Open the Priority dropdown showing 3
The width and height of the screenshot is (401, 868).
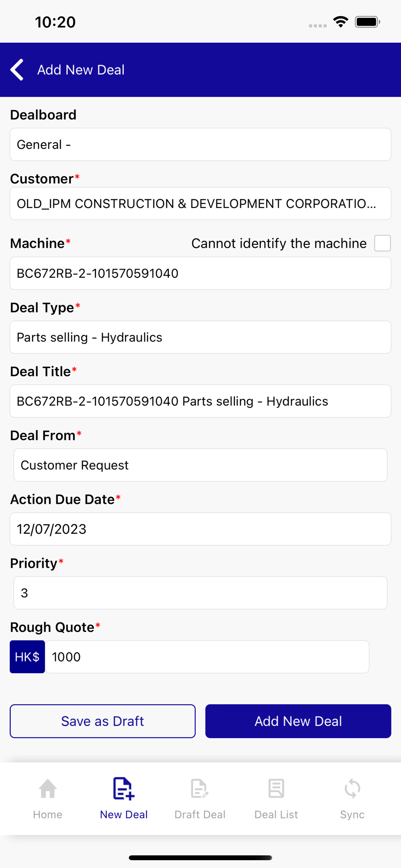200,593
